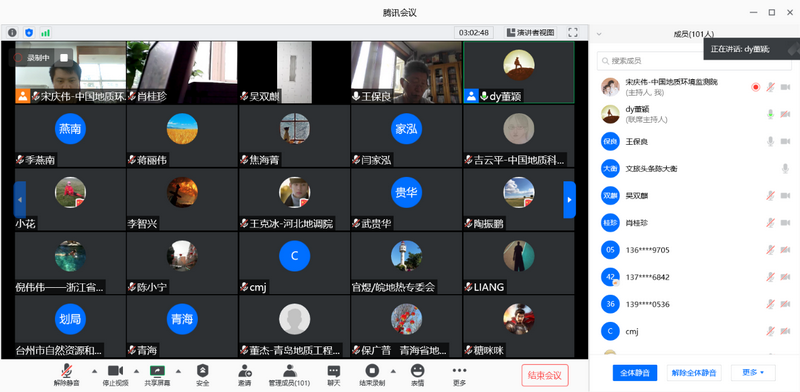Click cmj's blue C avatar in the video grid
Screen dimensions: 800x392
294,256
